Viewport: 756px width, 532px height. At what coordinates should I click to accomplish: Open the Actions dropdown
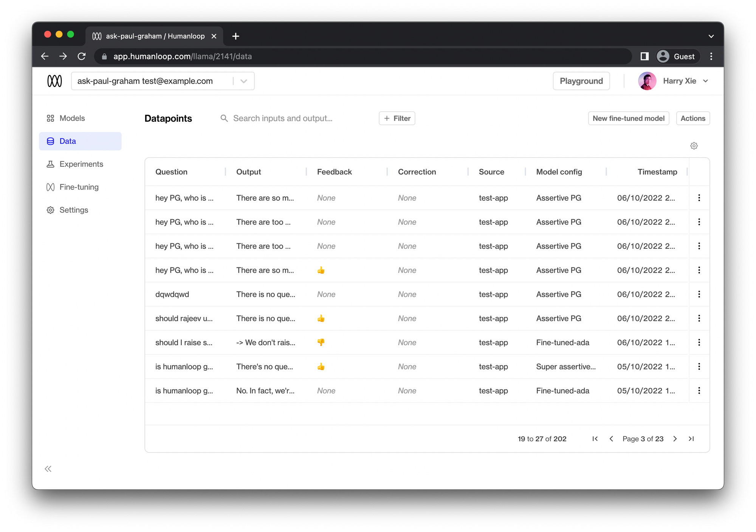click(693, 118)
